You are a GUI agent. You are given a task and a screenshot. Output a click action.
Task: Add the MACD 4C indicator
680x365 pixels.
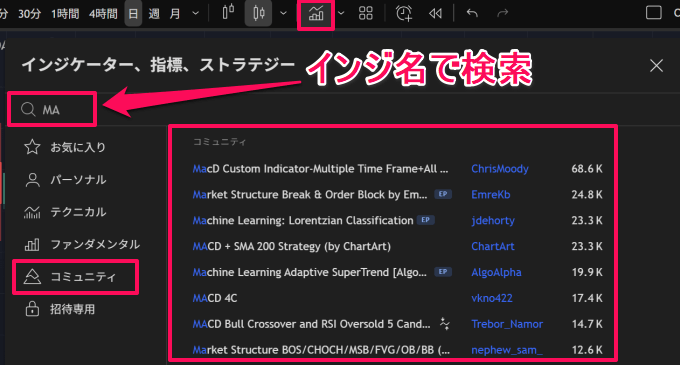[x=215, y=298]
